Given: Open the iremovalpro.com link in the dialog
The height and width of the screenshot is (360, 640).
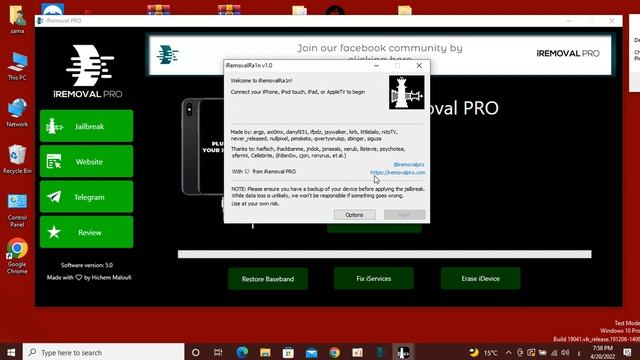Looking at the screenshot, I should pos(398,172).
